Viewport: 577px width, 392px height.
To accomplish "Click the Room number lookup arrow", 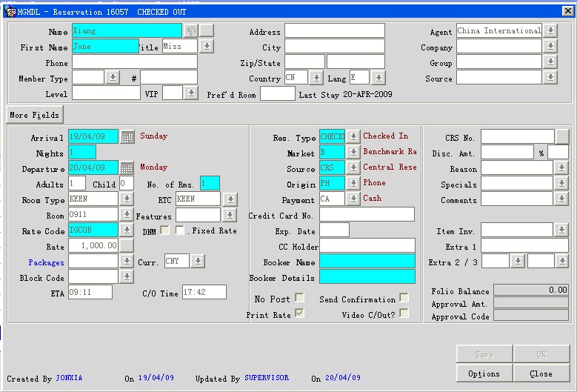I will (x=127, y=216).
